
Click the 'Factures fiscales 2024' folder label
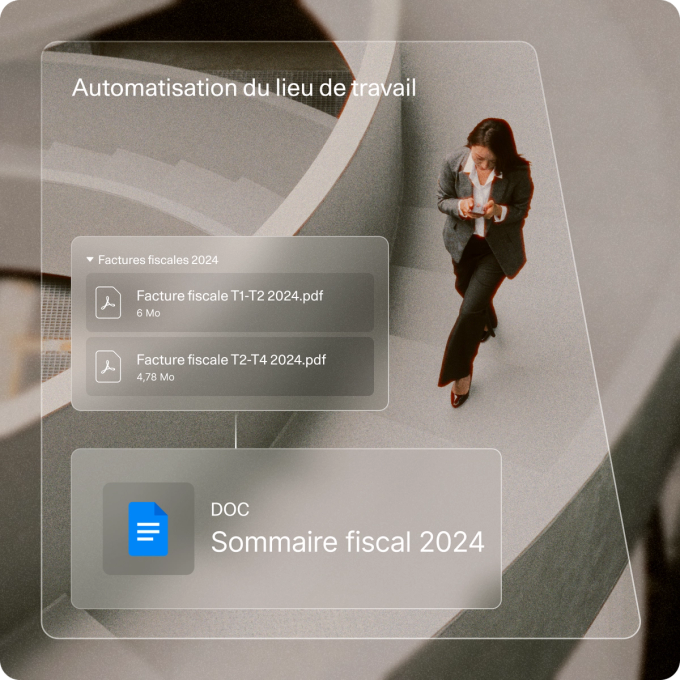(158, 260)
